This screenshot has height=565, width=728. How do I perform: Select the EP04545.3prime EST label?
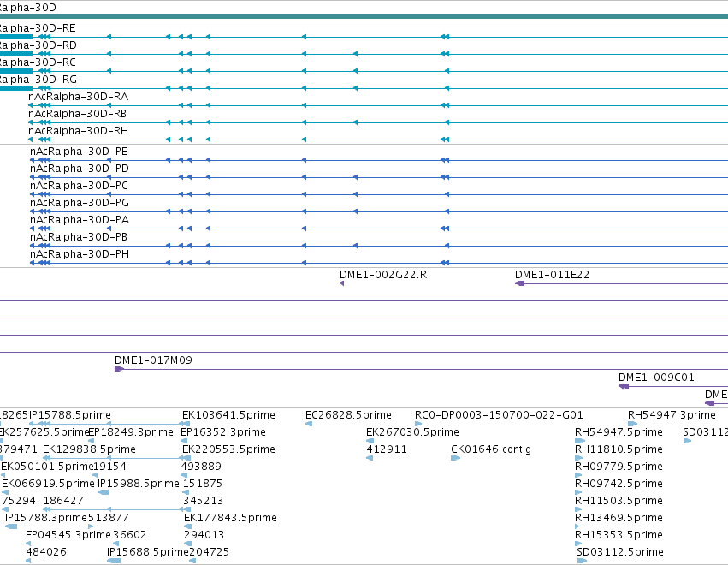(x=68, y=535)
